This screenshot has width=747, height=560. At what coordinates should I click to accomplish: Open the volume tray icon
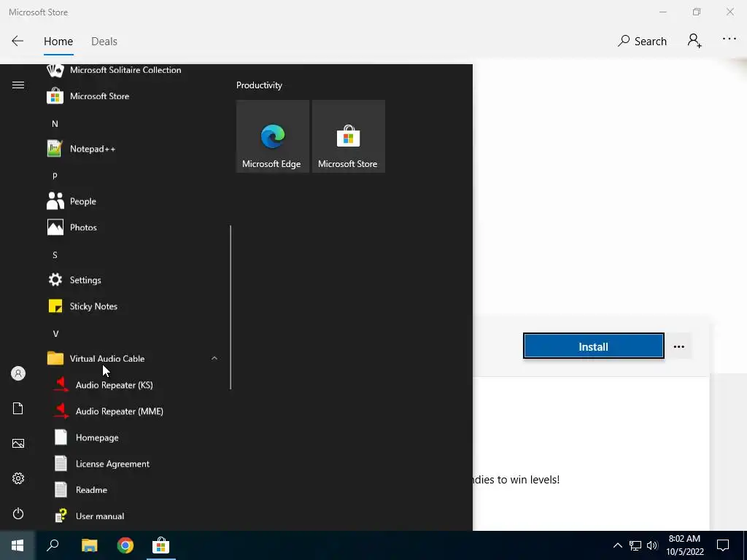pyautogui.click(x=652, y=545)
